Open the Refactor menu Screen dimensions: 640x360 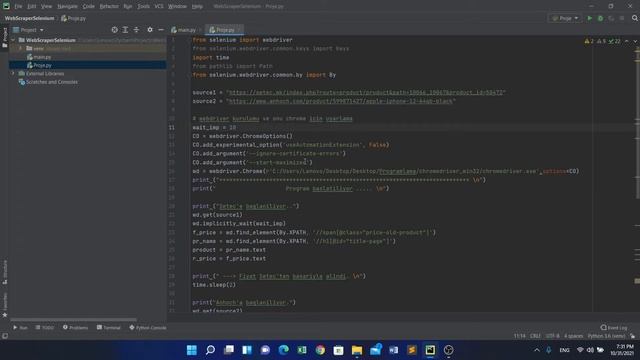click(x=109, y=6)
